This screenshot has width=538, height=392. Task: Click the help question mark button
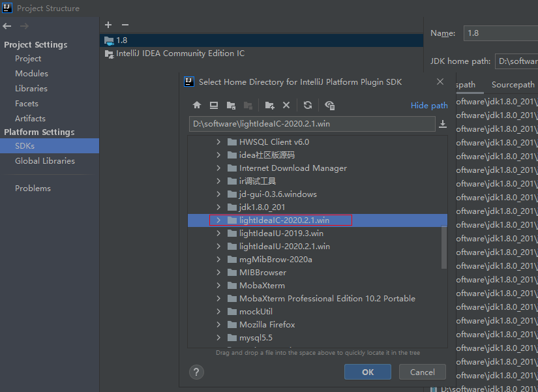click(x=196, y=372)
